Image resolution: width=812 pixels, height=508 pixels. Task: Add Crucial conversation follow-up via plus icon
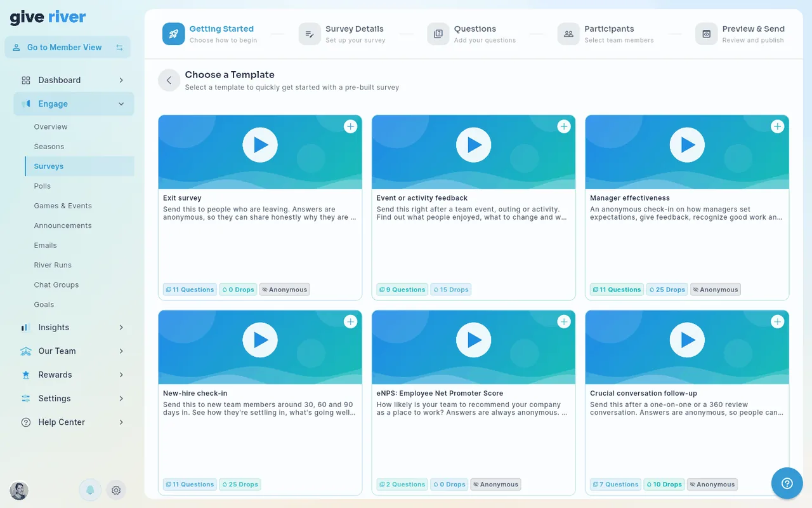coord(777,322)
